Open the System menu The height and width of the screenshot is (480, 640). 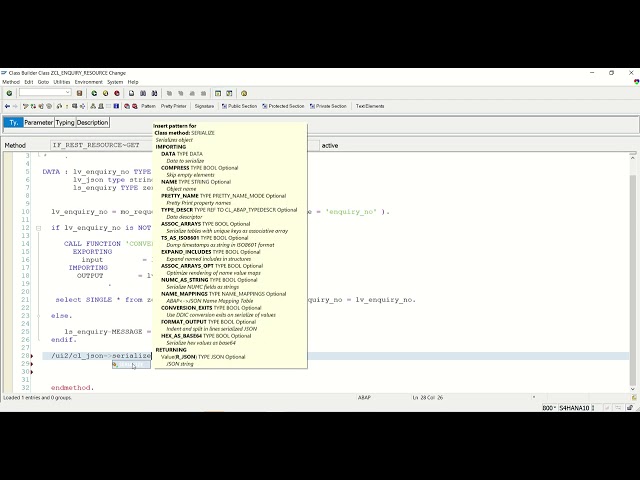115,82
